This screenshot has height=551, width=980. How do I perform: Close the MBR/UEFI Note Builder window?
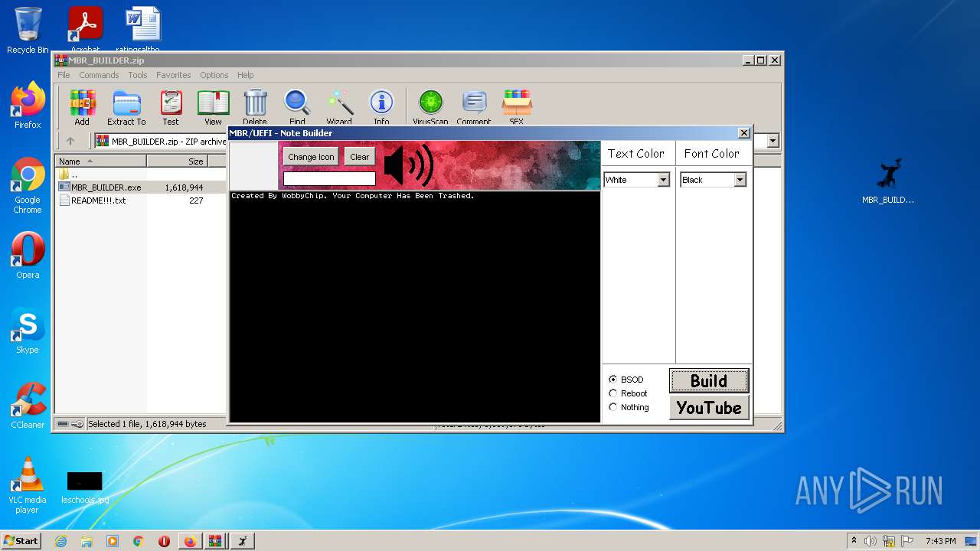coord(743,133)
